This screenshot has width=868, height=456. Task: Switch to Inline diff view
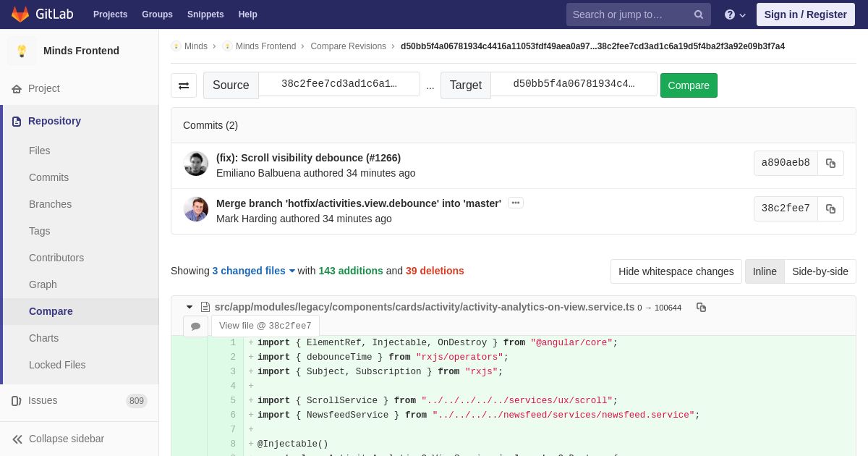(x=765, y=271)
